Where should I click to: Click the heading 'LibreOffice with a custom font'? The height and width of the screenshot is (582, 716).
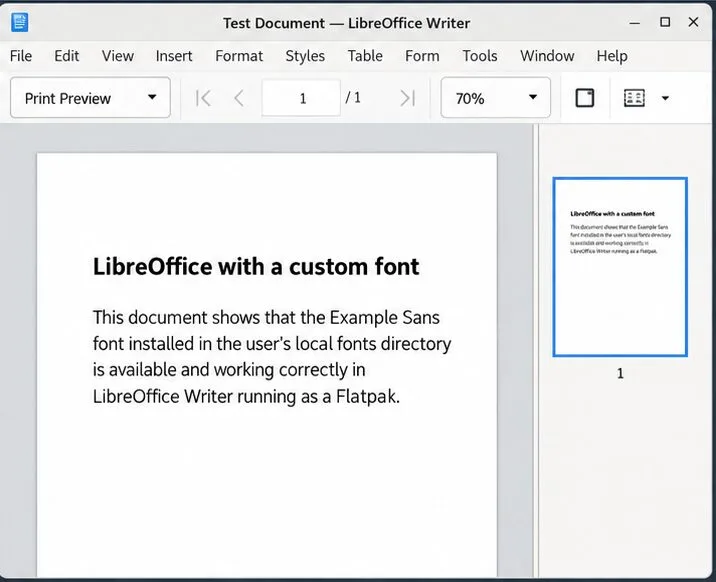(x=256, y=266)
